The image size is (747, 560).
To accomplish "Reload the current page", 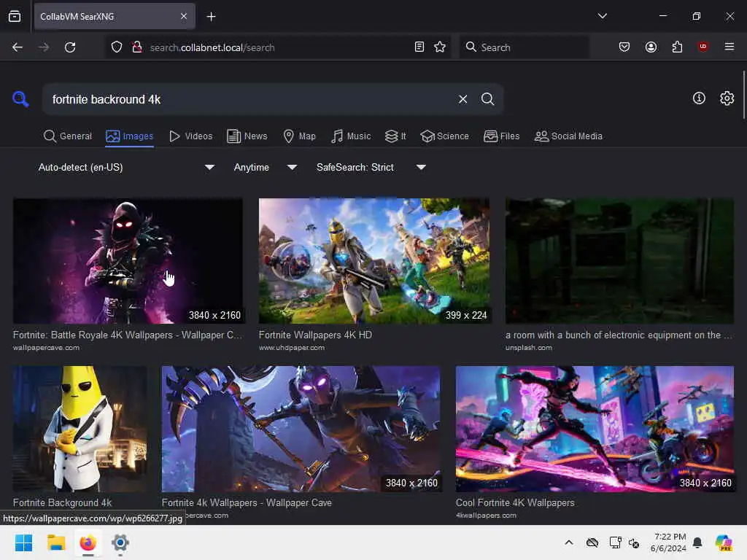I will pos(70,47).
